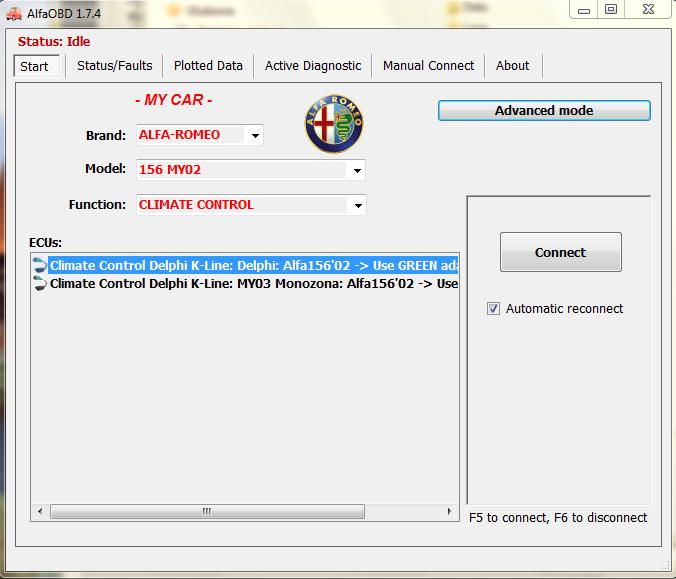Open the About tab
The height and width of the screenshot is (579, 676).
coord(513,66)
